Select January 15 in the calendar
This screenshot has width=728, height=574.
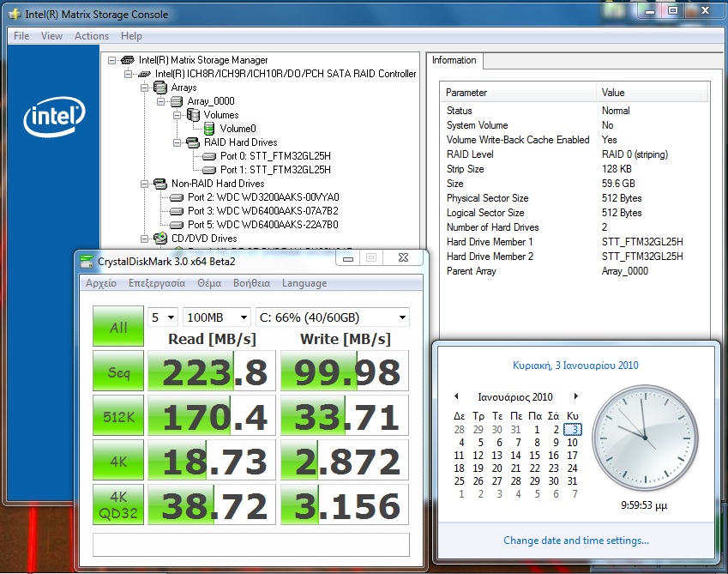point(535,456)
